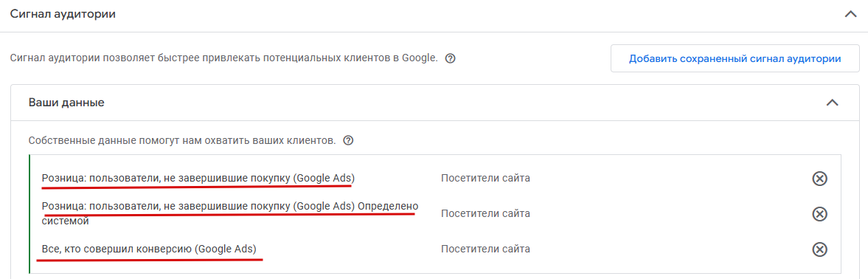Viewport: 868px width, 279px height.
Task: Remove Все, кто совершил конверсию audience
Action: 819,249
